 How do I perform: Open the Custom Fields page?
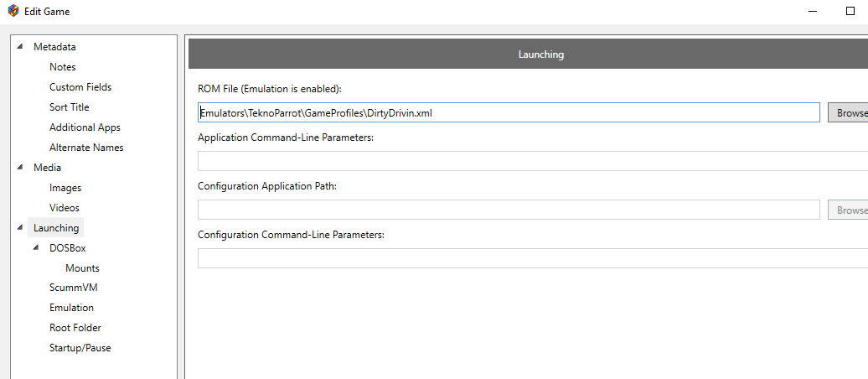[80, 87]
